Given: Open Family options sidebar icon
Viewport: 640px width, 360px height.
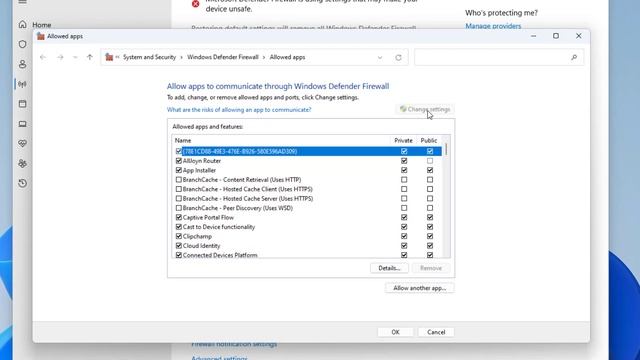Looking at the screenshot, I should pos(22,163).
